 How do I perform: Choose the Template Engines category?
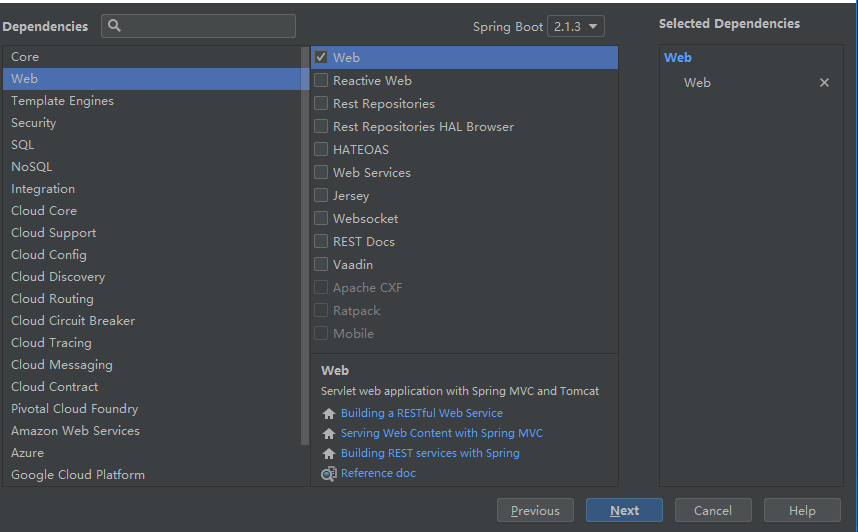coord(152,101)
